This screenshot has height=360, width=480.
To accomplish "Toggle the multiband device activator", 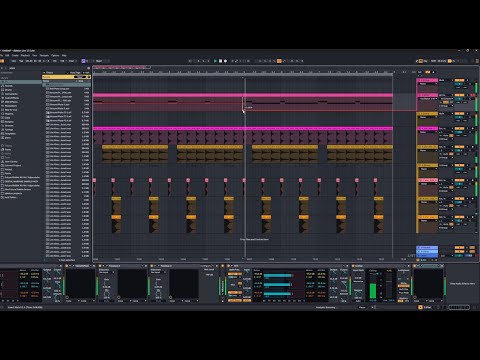I will coord(228,266).
